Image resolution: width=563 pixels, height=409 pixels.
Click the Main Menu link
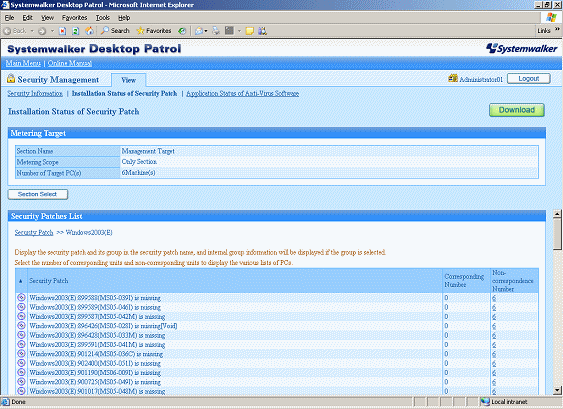pyautogui.click(x=23, y=63)
